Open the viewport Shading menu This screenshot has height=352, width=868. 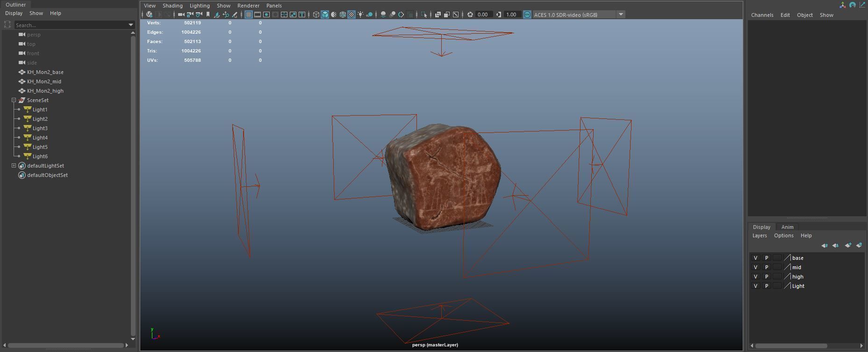pos(172,6)
